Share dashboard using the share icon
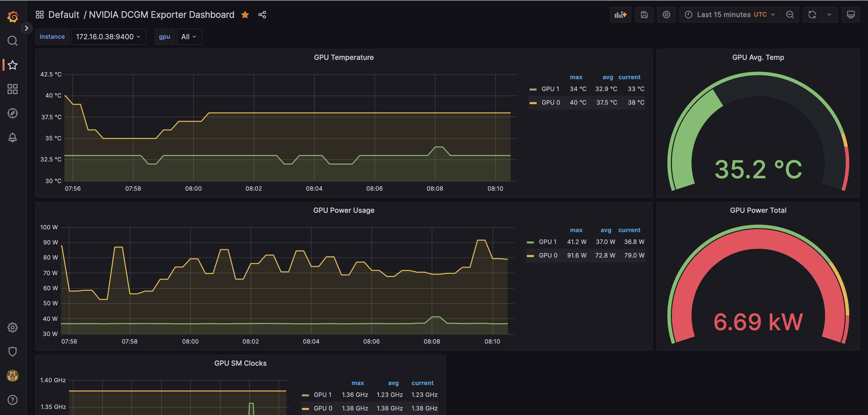 click(262, 15)
